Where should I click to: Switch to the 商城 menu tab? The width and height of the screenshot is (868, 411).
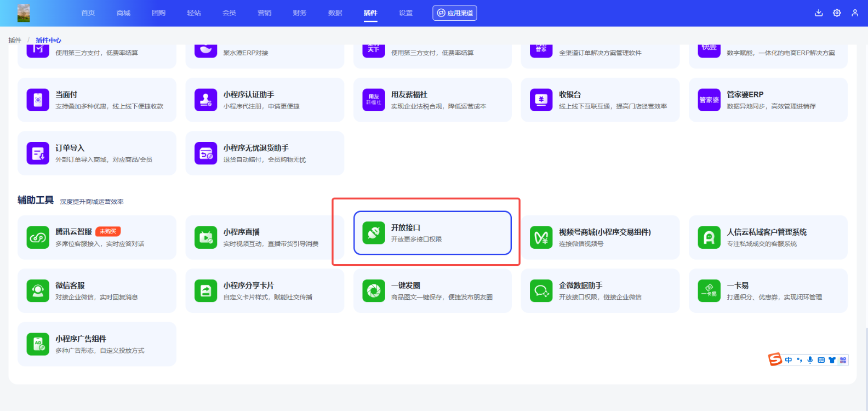(123, 13)
